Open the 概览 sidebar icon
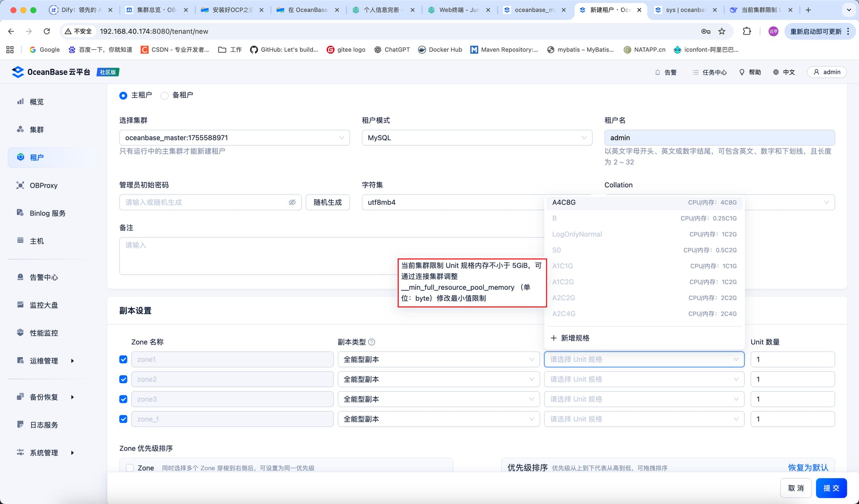 coord(20,102)
